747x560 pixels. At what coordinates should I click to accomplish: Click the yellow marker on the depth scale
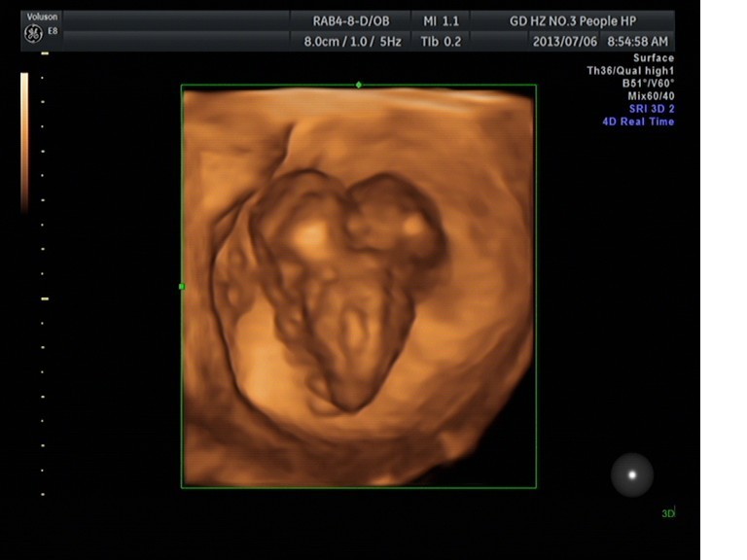point(45,298)
